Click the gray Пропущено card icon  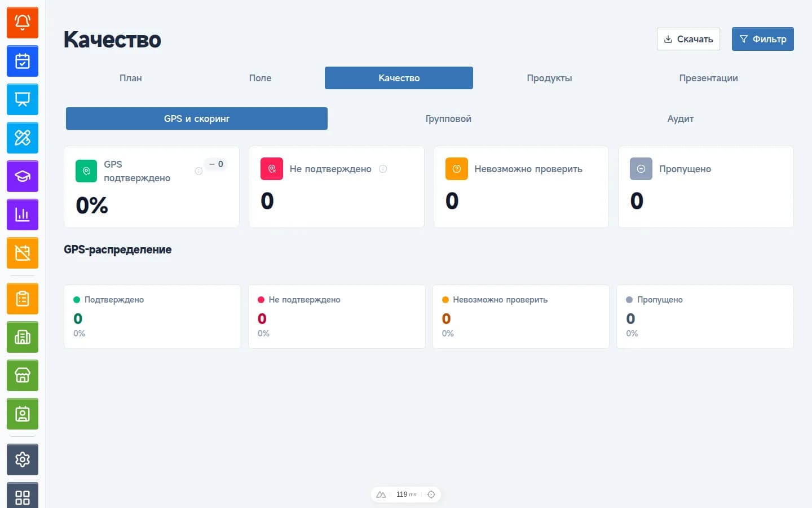point(641,169)
